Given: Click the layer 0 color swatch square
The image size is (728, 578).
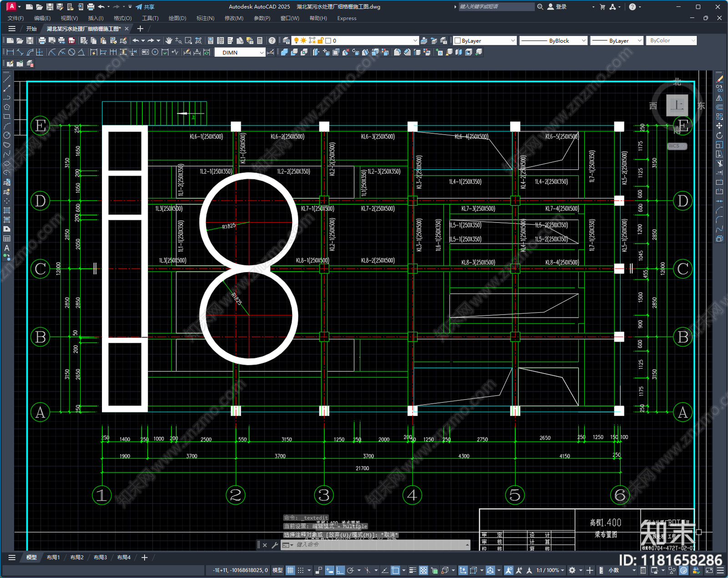Looking at the screenshot, I should click(x=328, y=41).
